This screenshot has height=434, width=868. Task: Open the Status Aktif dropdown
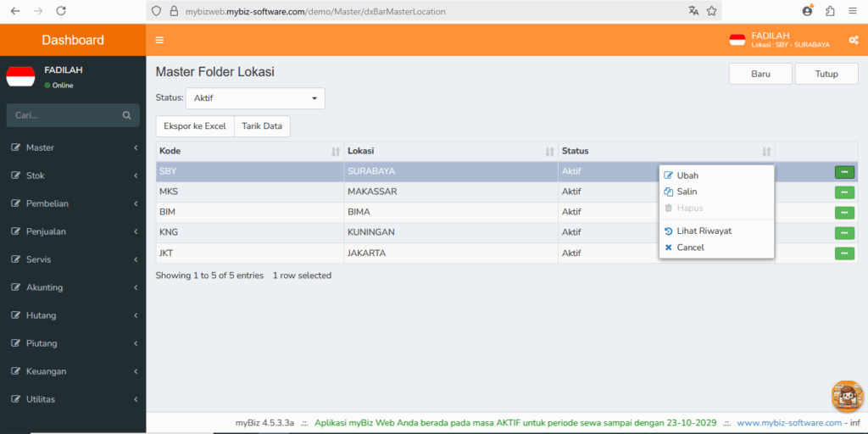[255, 98]
